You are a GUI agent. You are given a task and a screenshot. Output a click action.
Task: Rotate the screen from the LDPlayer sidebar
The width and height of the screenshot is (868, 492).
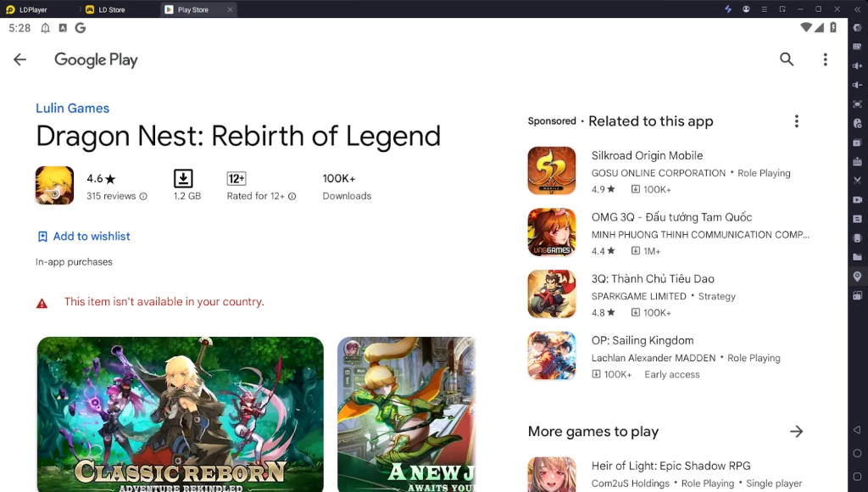pos(857,295)
